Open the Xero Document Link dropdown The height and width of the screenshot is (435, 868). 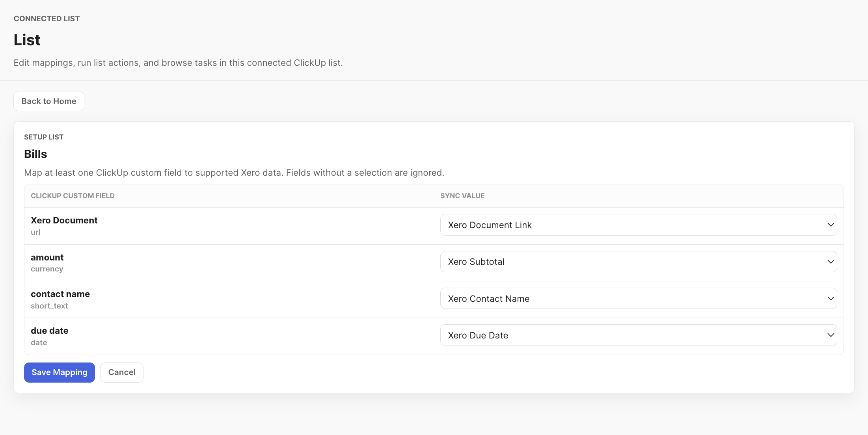click(x=639, y=225)
